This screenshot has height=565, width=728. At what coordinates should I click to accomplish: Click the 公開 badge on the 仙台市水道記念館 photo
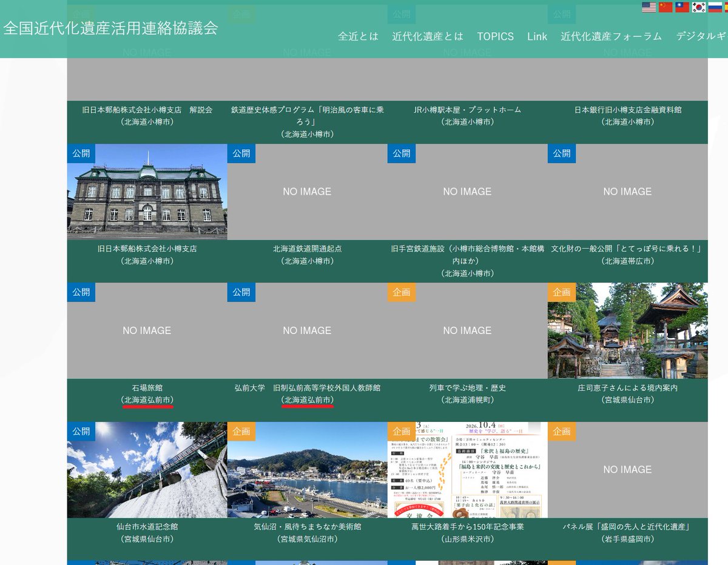(x=81, y=432)
